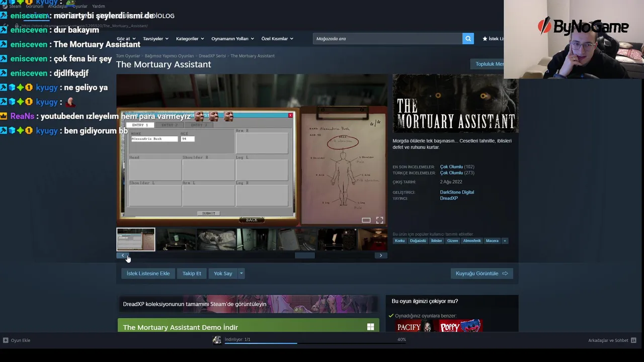Toggle theater mode icon on media viewer

[366, 220]
